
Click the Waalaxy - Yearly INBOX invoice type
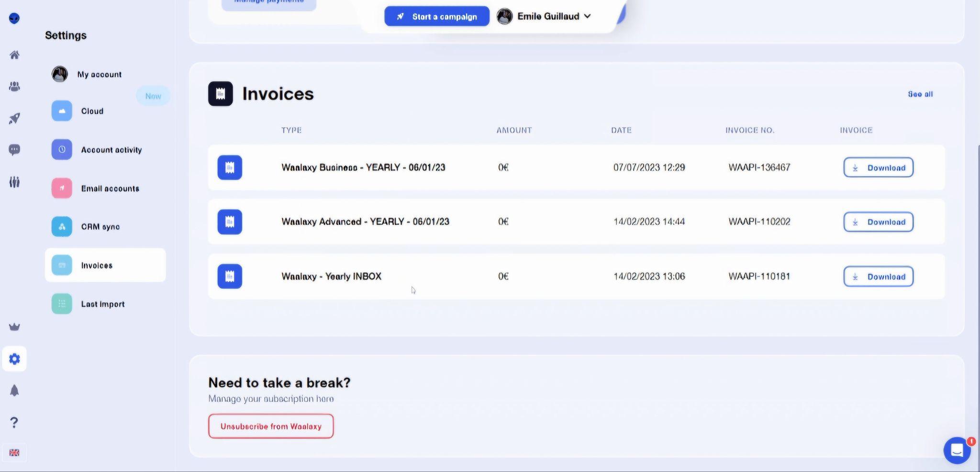(331, 276)
